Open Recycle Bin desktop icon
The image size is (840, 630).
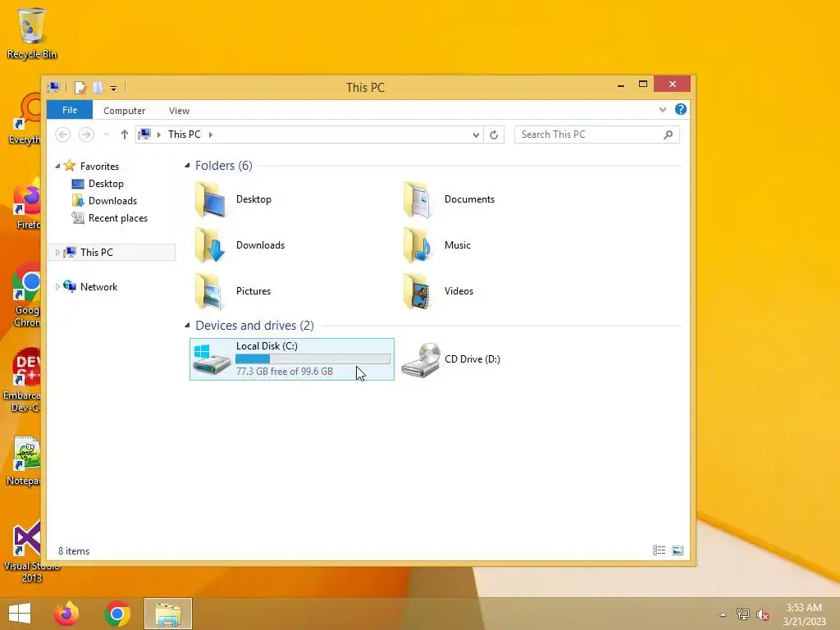point(32,33)
